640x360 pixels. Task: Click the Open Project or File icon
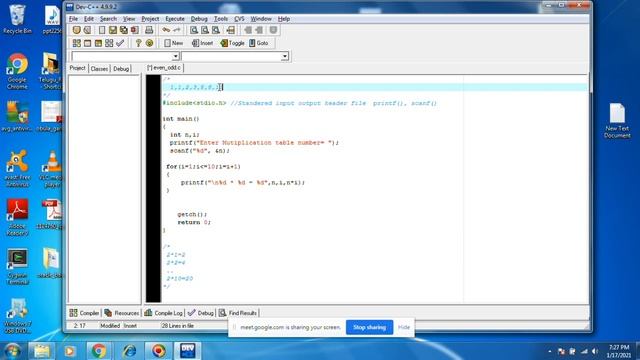tap(76, 30)
